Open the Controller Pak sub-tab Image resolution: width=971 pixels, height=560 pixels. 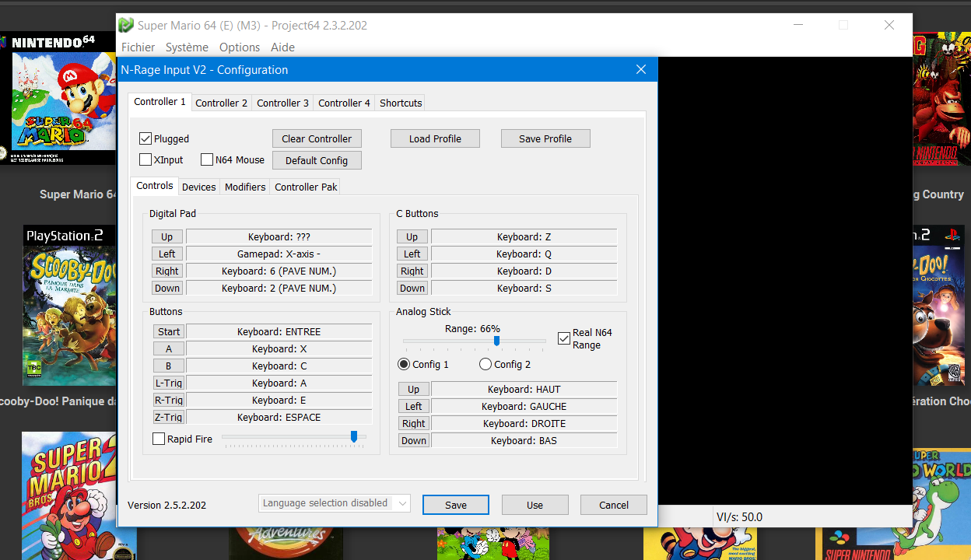tap(306, 187)
